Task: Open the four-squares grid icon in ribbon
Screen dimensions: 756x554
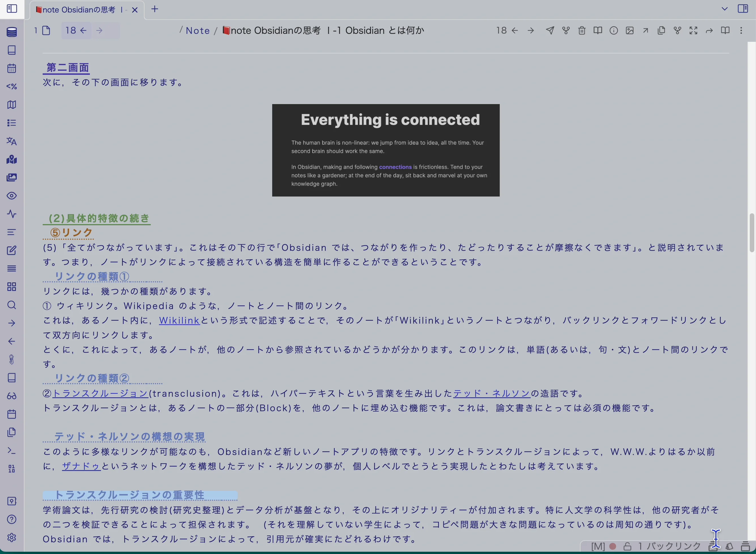Action: (12, 287)
